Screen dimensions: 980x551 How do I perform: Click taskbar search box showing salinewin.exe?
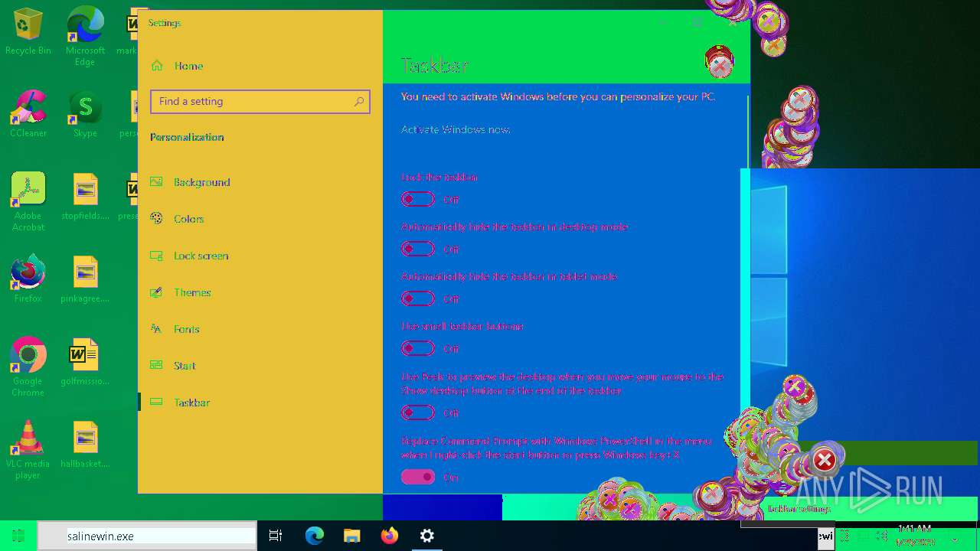(147, 536)
